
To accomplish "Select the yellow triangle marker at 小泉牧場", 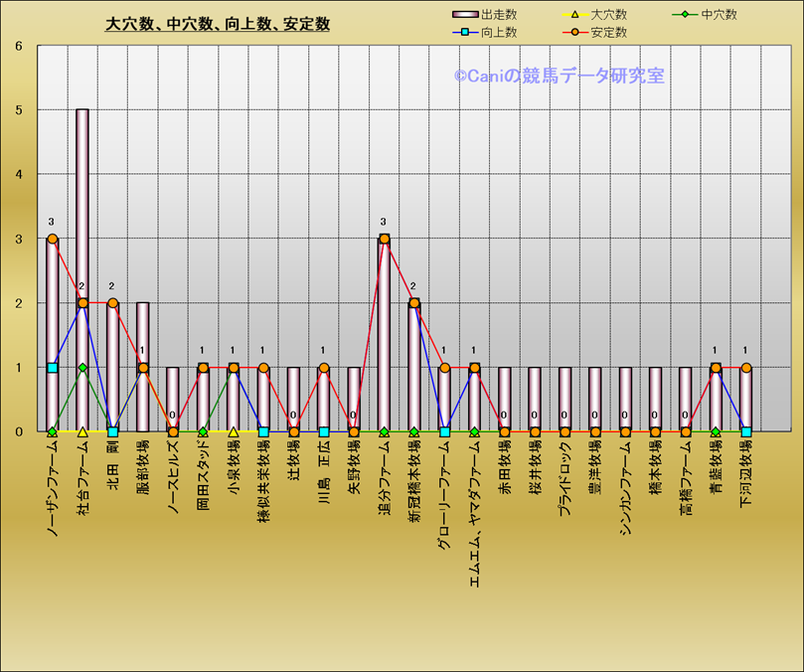I will pos(234,432).
